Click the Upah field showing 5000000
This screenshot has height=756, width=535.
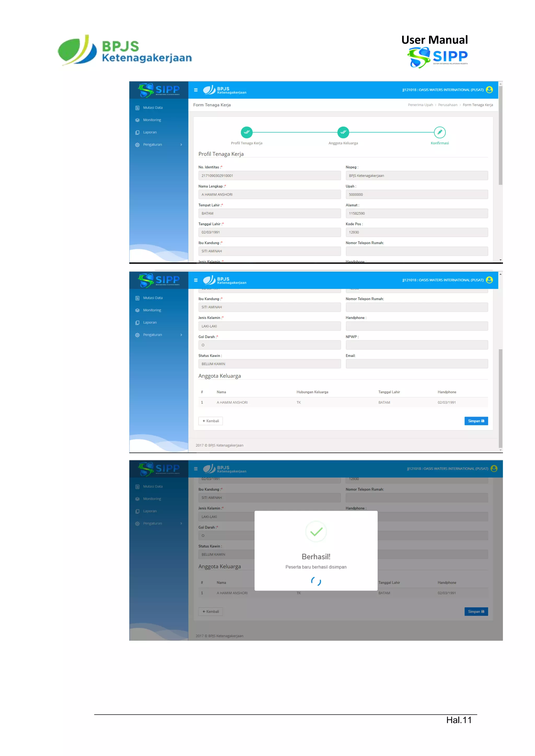pyautogui.click(x=416, y=194)
